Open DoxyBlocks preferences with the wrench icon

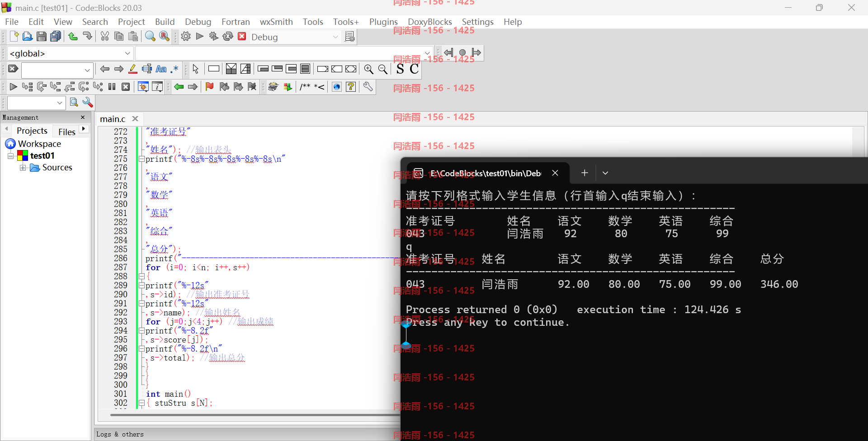tap(368, 87)
